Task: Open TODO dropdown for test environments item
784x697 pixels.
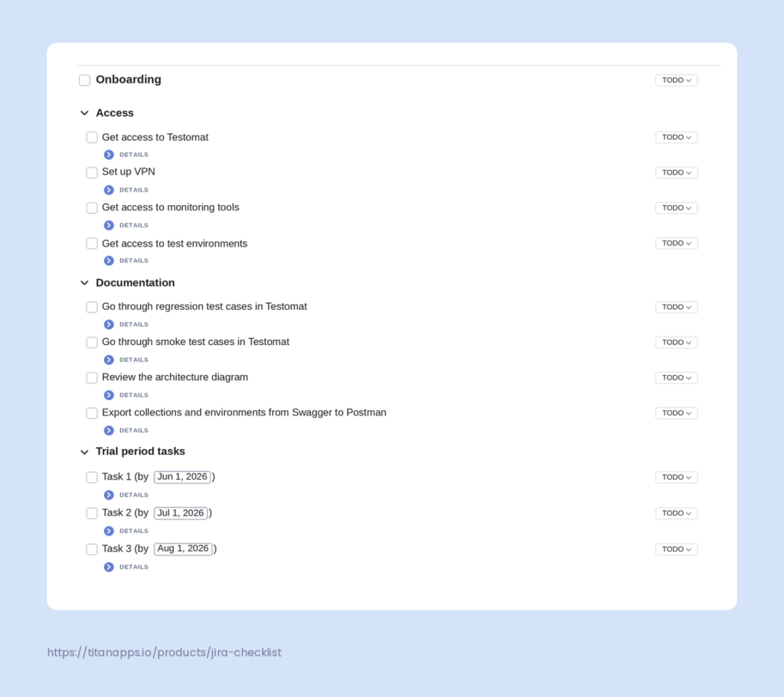Action: click(x=677, y=243)
